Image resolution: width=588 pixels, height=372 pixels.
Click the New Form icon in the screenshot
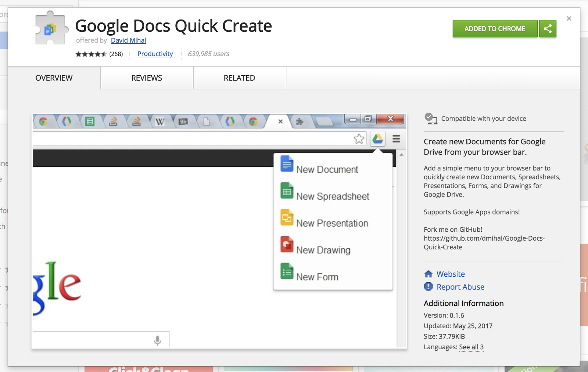(287, 271)
